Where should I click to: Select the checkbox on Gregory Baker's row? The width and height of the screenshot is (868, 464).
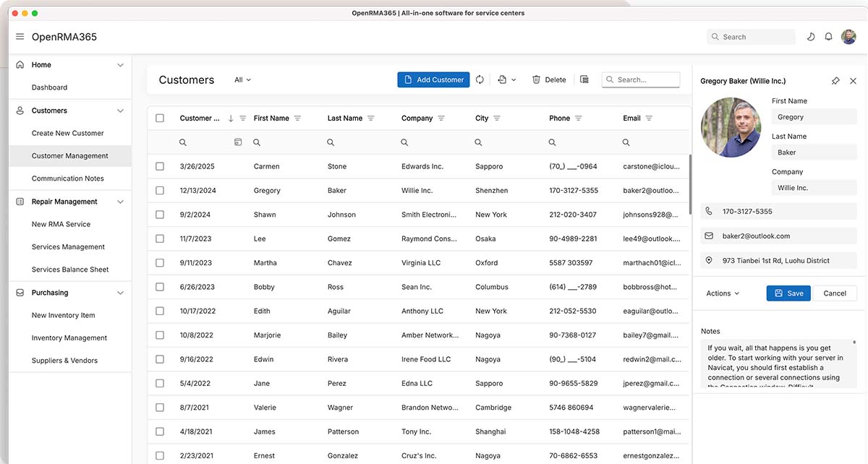[159, 190]
